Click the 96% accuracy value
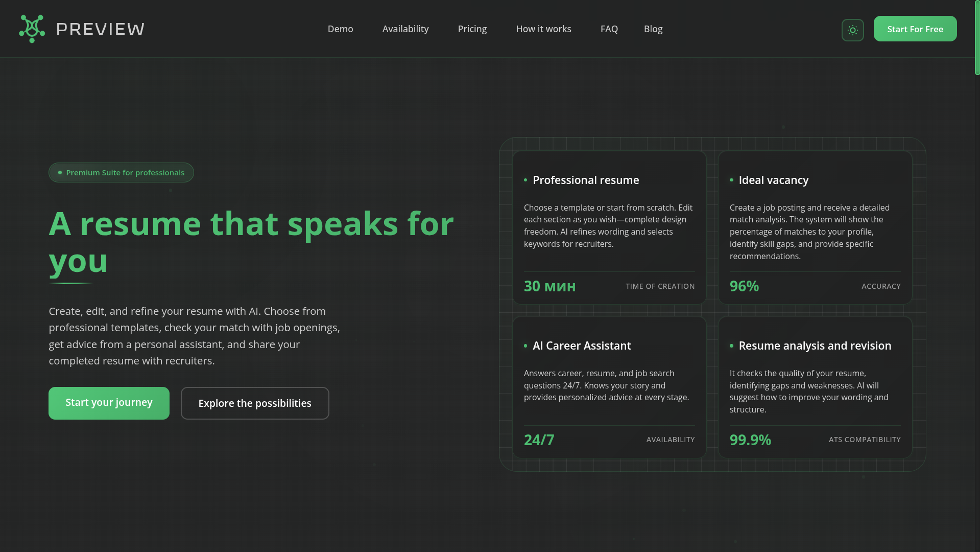 tap(744, 286)
